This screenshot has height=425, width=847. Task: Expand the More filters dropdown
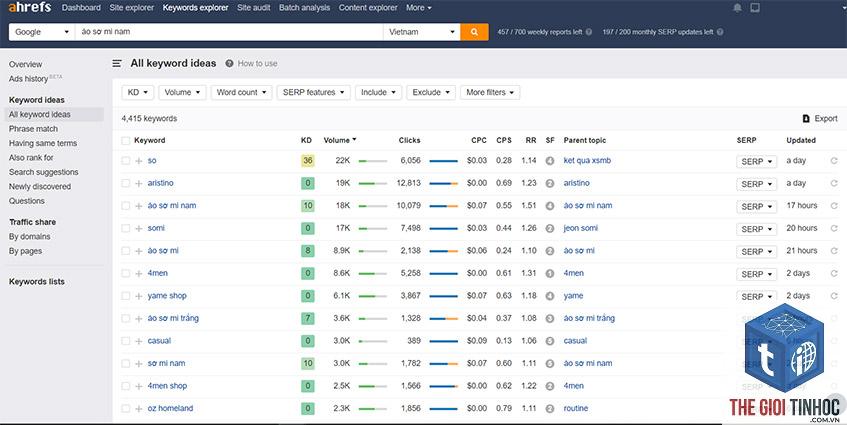tap(490, 92)
